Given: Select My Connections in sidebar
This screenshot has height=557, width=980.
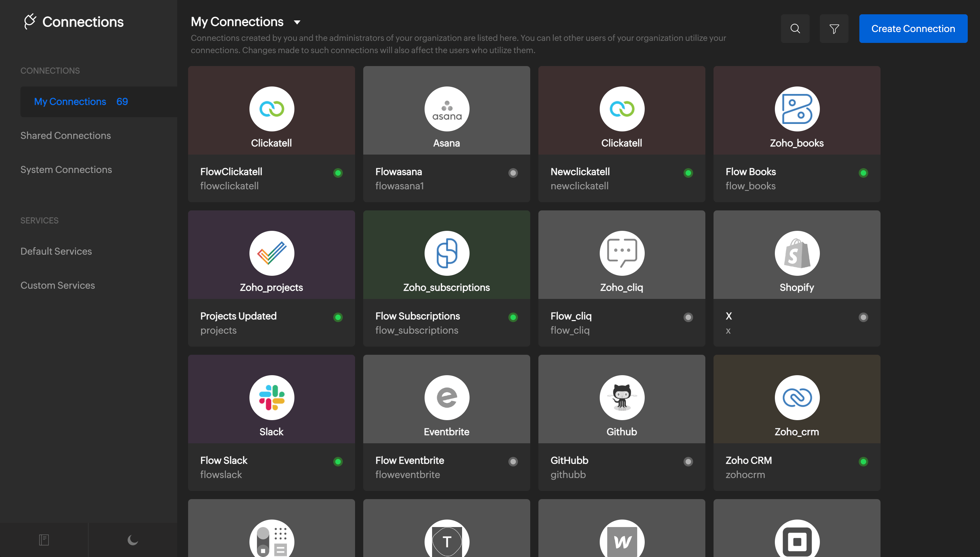Looking at the screenshot, I should pos(98,102).
